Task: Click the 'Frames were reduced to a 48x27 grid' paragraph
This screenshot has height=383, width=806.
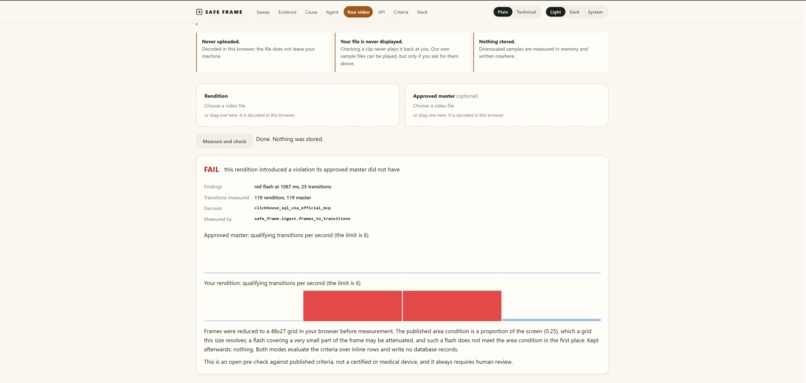Action: click(x=401, y=340)
